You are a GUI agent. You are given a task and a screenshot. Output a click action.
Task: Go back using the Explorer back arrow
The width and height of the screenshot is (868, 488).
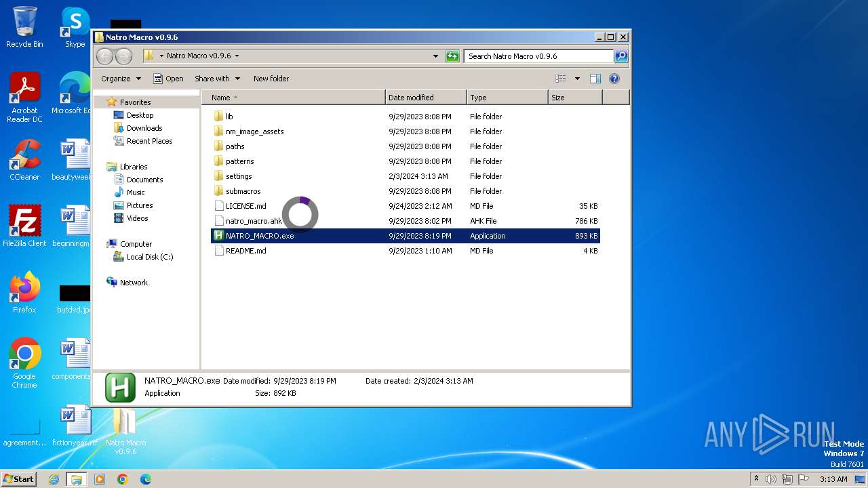(x=104, y=56)
